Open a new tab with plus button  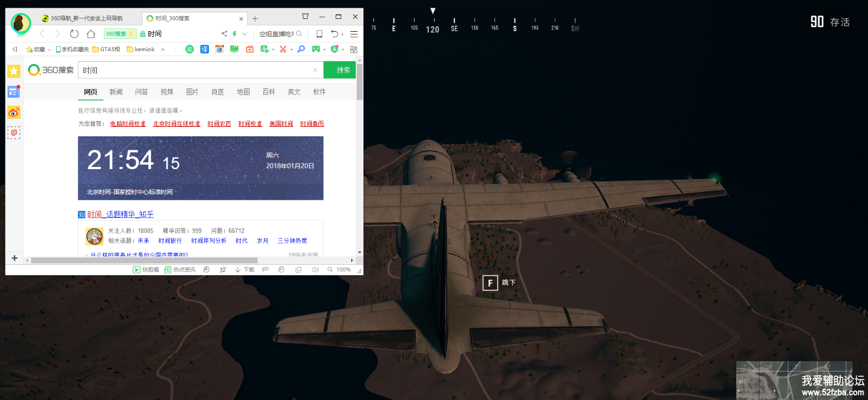pyautogui.click(x=255, y=18)
